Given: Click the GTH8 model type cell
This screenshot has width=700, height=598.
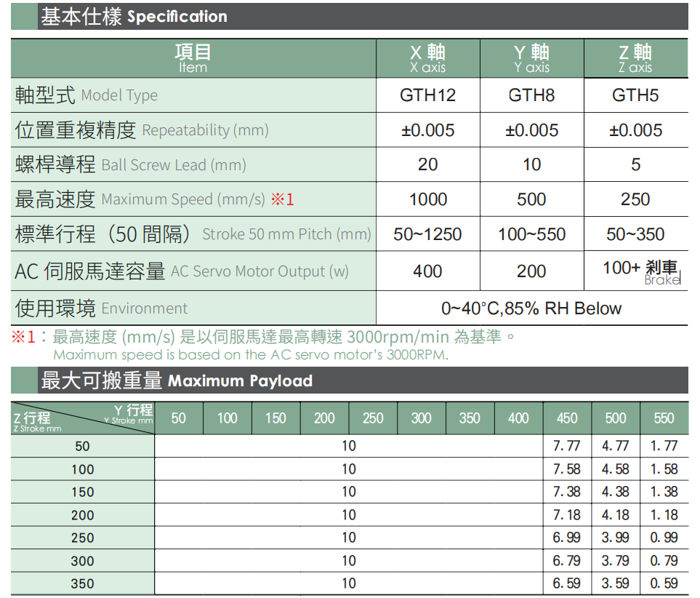Looking at the screenshot, I should coord(531,95).
